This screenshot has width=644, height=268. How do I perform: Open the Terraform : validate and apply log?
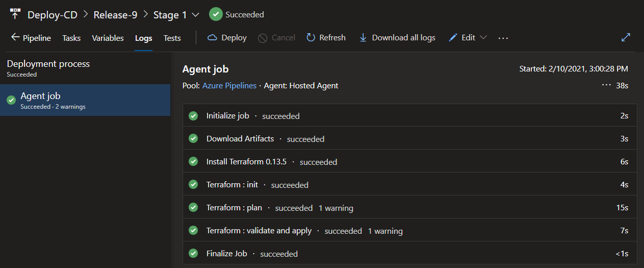click(259, 231)
